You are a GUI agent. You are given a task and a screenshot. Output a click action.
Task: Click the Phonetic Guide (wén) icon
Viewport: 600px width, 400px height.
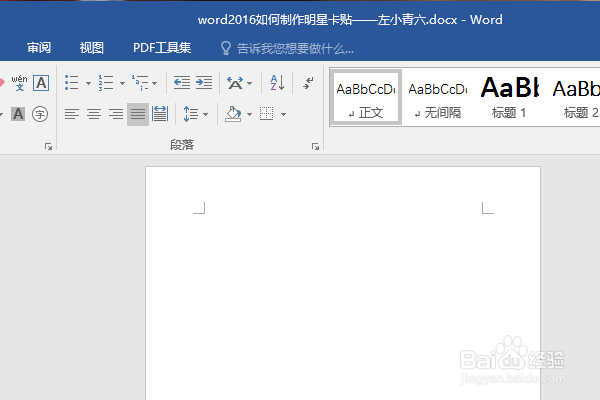[19, 83]
